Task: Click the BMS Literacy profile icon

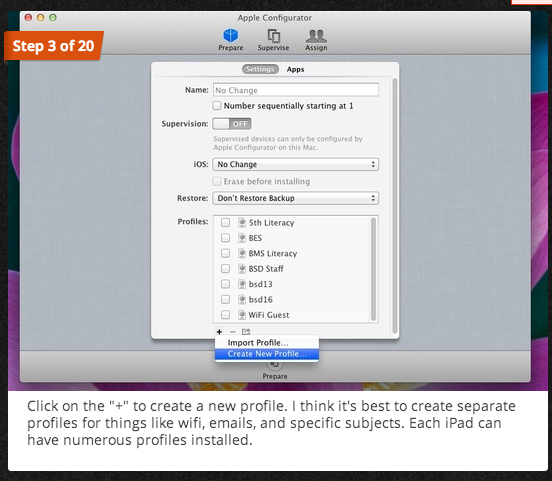Action: tap(242, 253)
